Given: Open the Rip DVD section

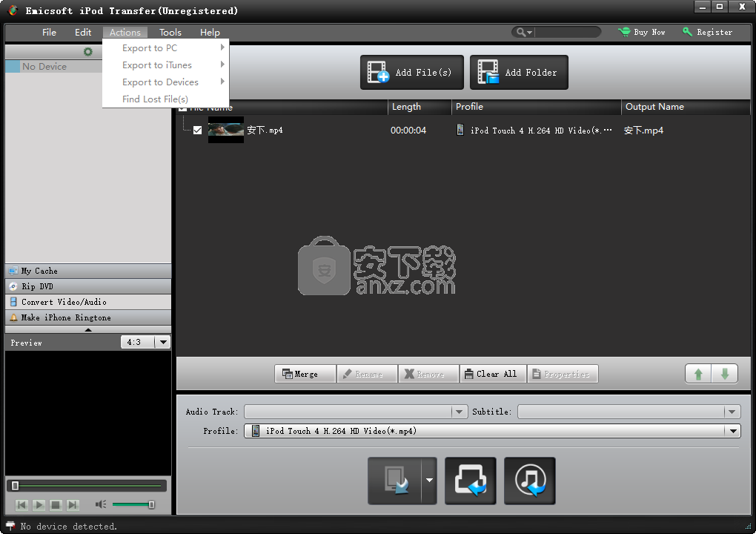Looking at the screenshot, I should pyautogui.click(x=87, y=286).
